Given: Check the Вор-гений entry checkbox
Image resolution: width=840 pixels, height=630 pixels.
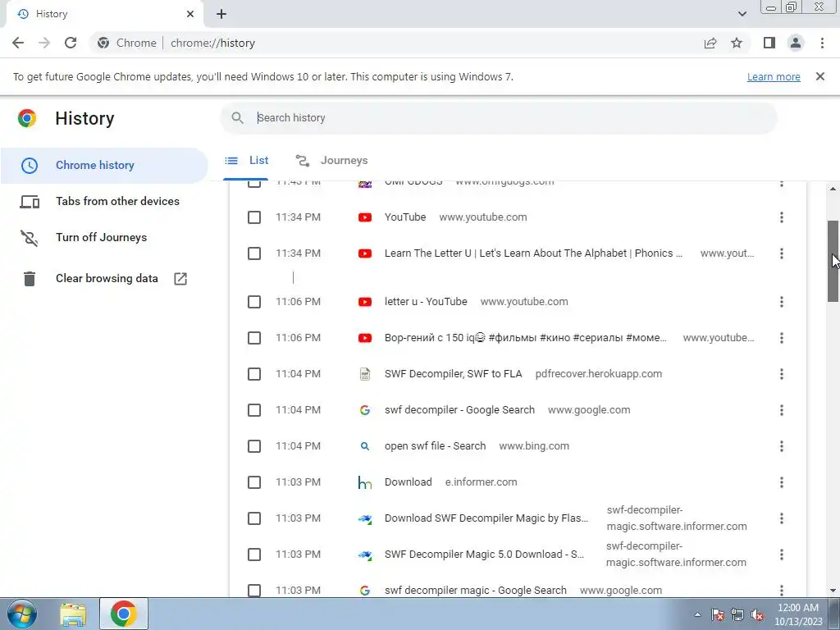Looking at the screenshot, I should point(254,338).
